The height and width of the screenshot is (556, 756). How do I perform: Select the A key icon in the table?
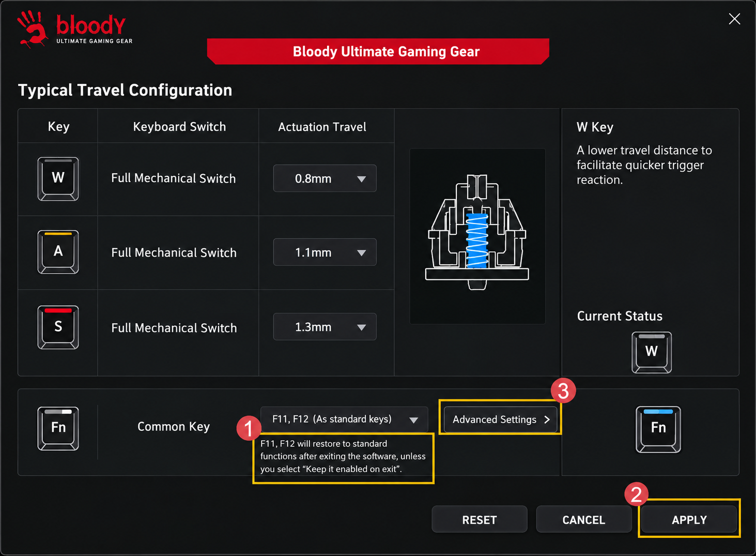pos(58,252)
